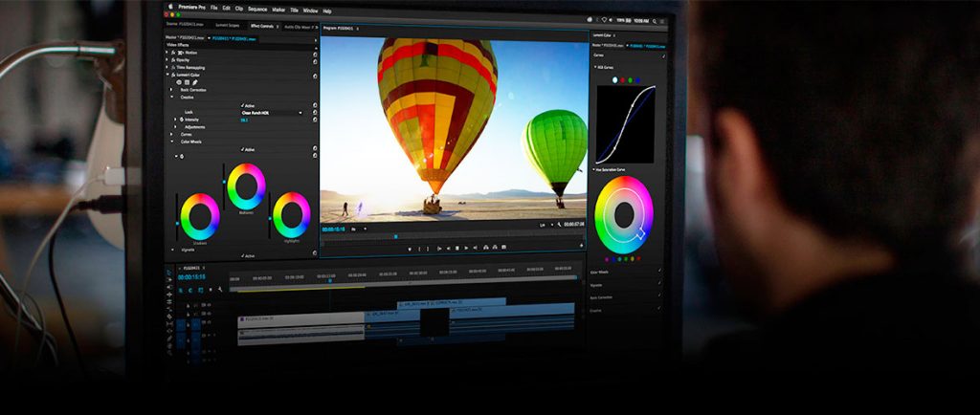Select the pen mask icon under Lumetri Color
980x415 pixels.
point(195,83)
